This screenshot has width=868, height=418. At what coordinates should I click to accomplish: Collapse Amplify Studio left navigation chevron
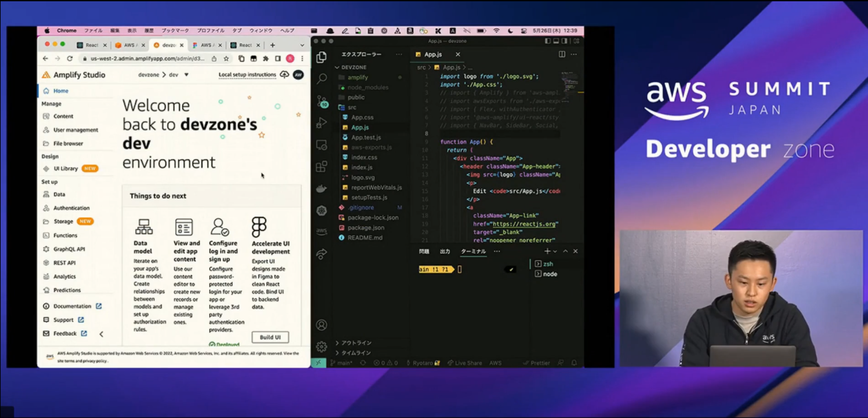[x=101, y=334]
